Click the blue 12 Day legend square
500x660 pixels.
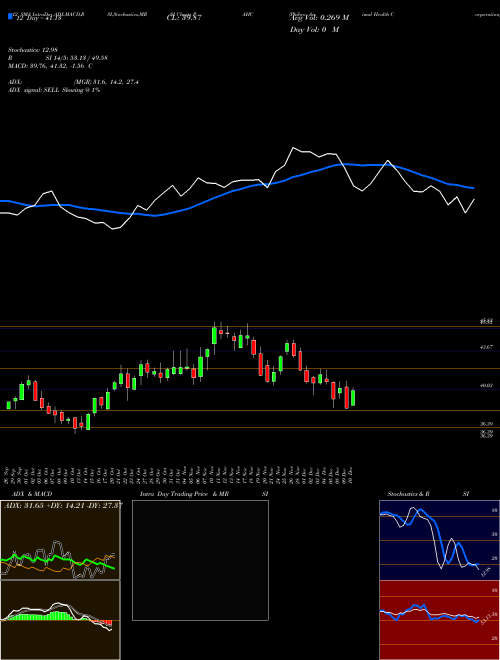tap(10, 16)
